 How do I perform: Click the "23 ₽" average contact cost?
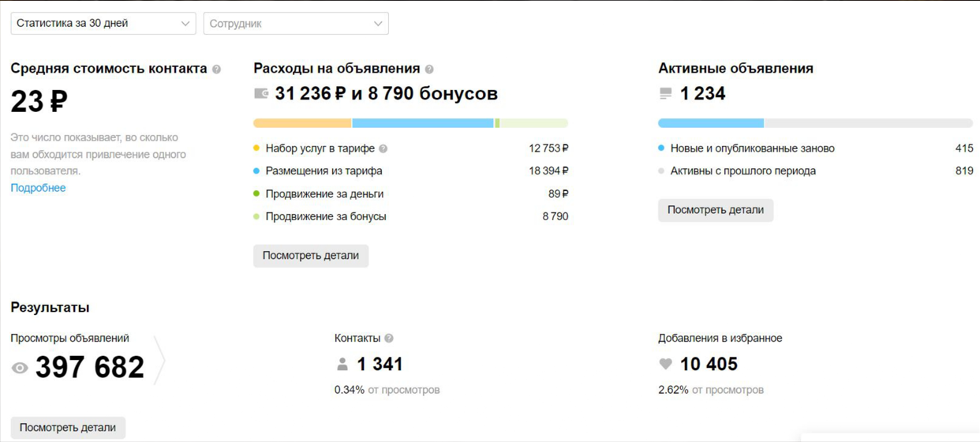click(x=39, y=101)
